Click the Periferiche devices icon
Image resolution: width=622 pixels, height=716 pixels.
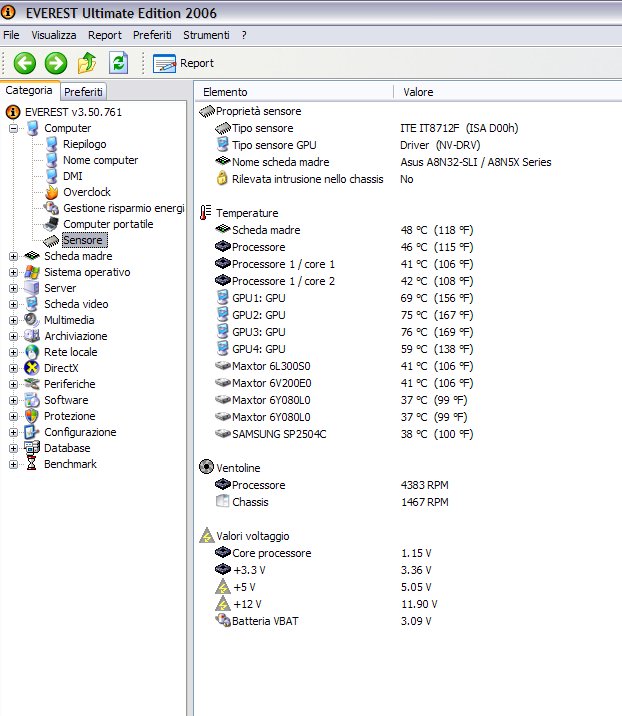click(32, 384)
